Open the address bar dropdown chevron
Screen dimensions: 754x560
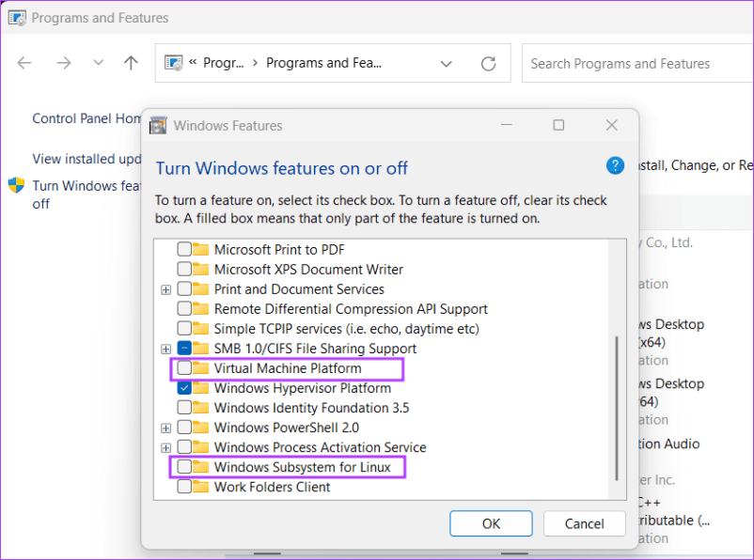[x=447, y=63]
